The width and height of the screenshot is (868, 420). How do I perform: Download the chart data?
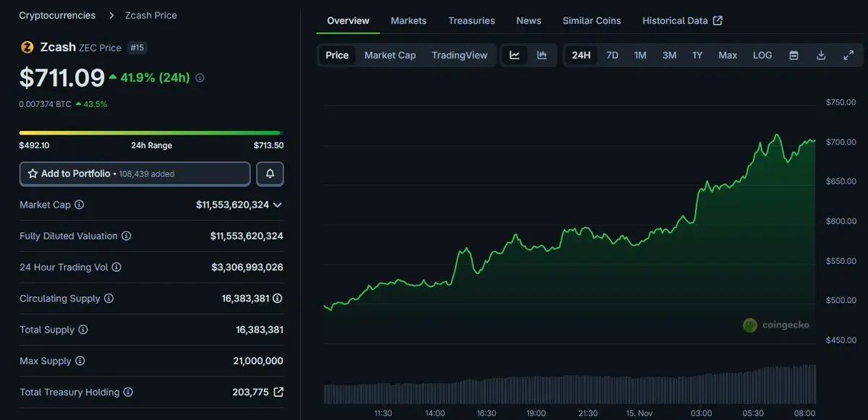click(x=821, y=55)
